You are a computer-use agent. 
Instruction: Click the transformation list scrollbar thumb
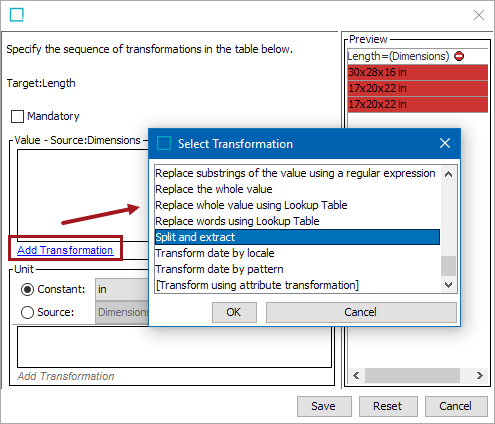coord(448,266)
